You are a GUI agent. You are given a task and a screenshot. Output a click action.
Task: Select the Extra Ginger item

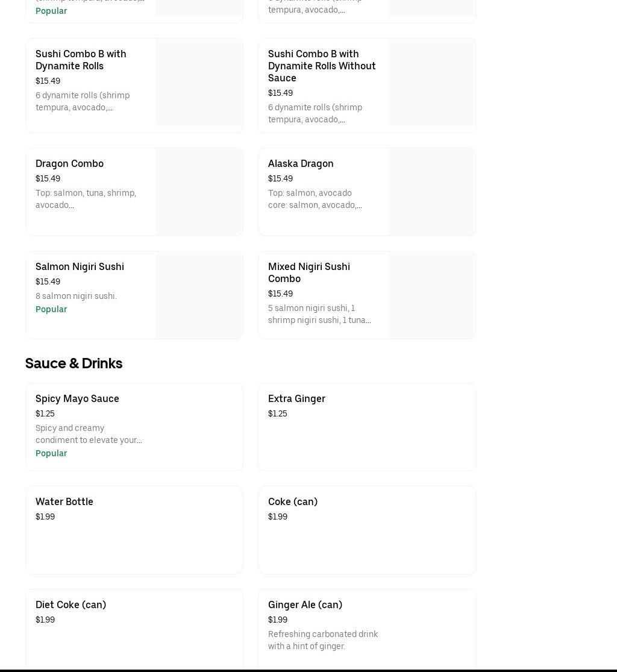[296, 398]
